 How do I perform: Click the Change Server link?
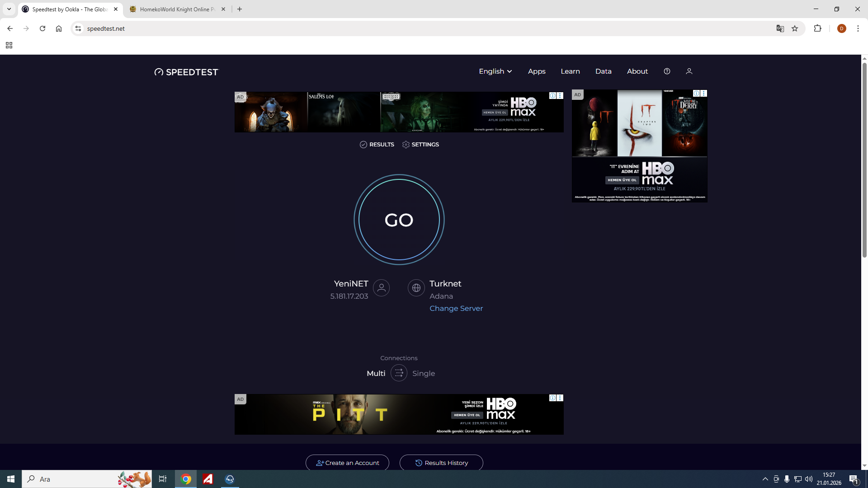[456, 309]
